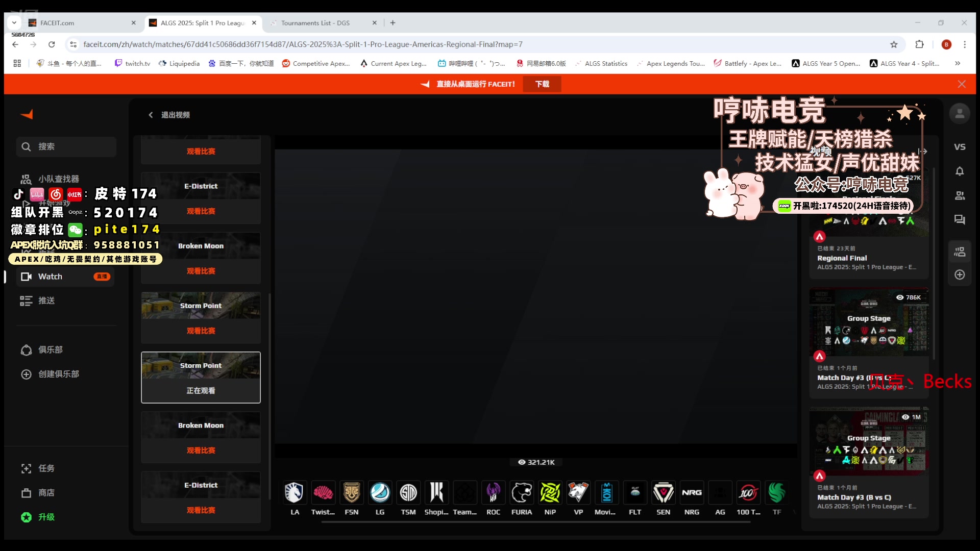
Task: Switch to the FACEIT.com browser tab
Action: 82,23
